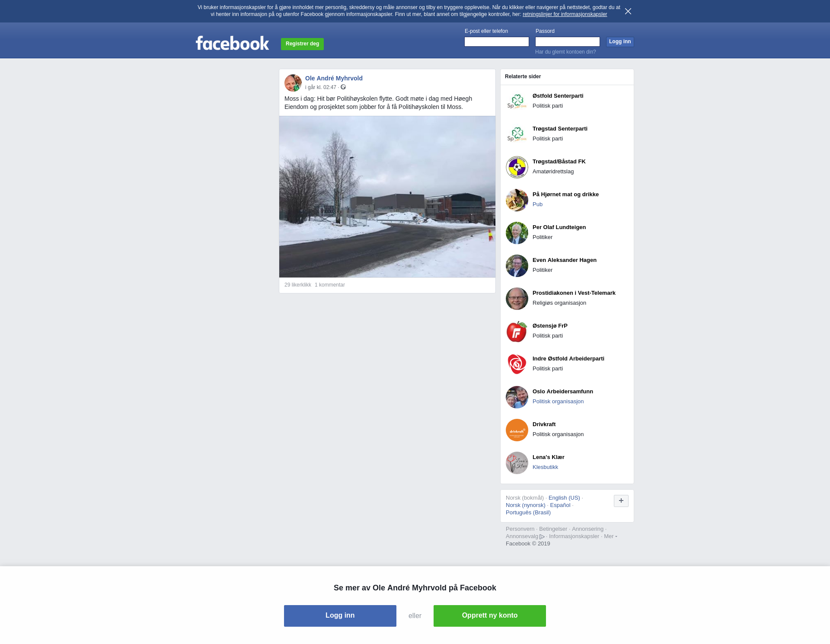
Task: Open the Trøgstad/Båstad FK club logo
Action: tap(517, 167)
